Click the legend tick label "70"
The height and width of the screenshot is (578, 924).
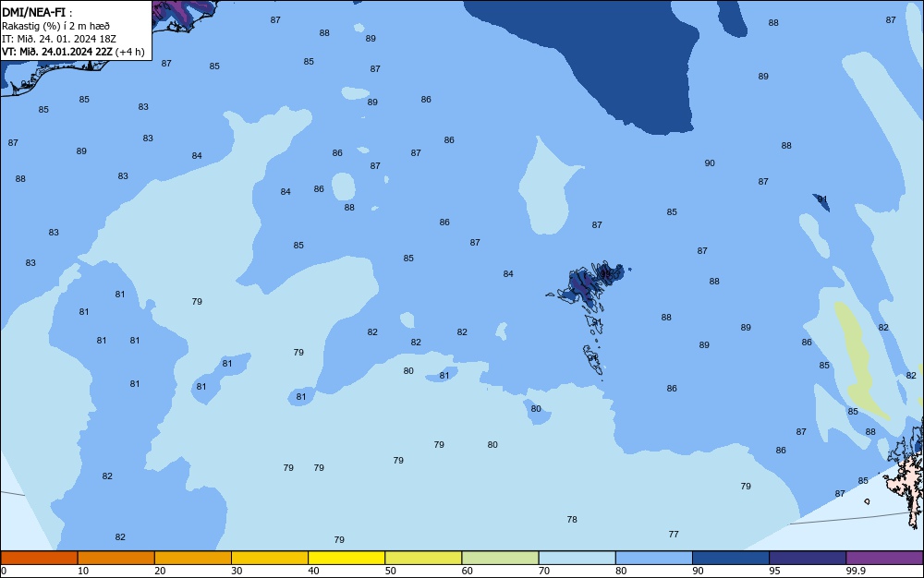[544, 571]
